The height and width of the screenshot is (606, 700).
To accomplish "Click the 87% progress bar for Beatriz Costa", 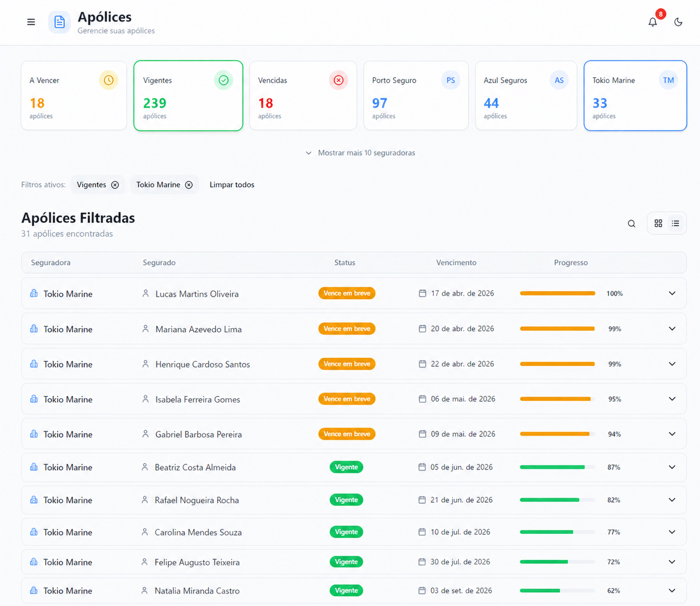I will pyautogui.click(x=558, y=467).
